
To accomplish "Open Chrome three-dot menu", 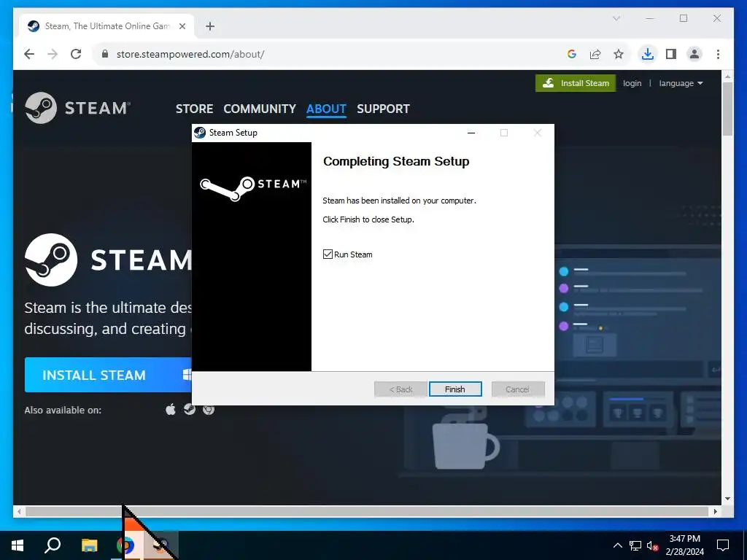I will tap(718, 54).
